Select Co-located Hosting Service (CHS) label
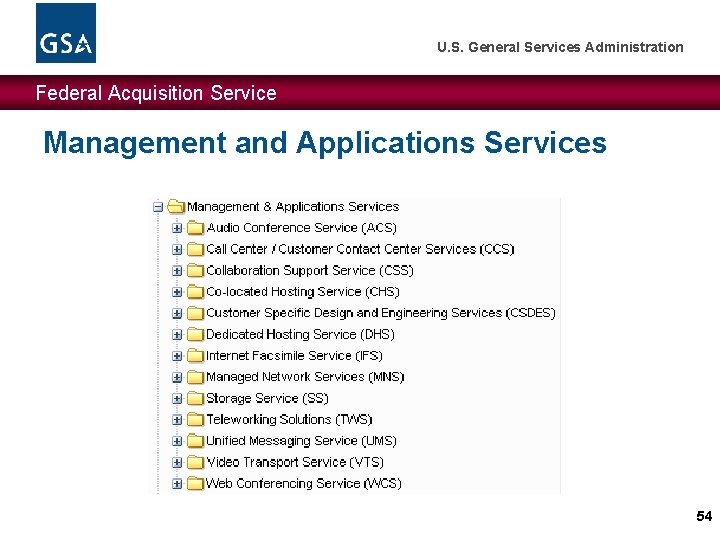 [x=303, y=292]
